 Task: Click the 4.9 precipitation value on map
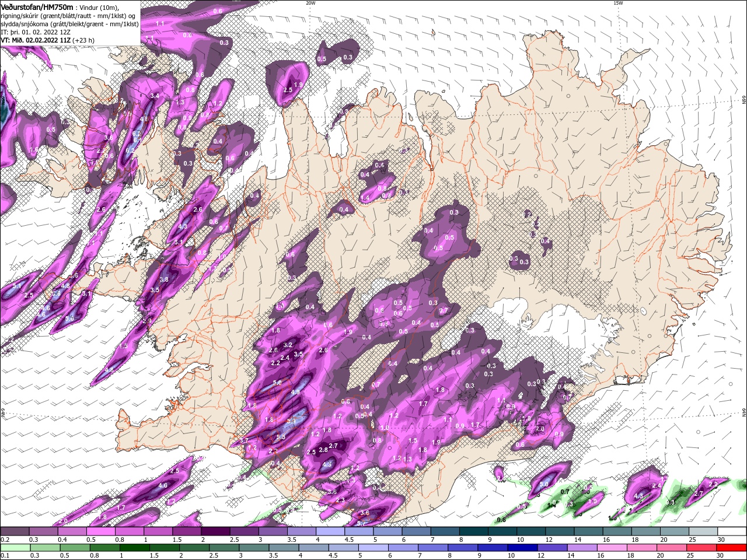(x=295, y=393)
